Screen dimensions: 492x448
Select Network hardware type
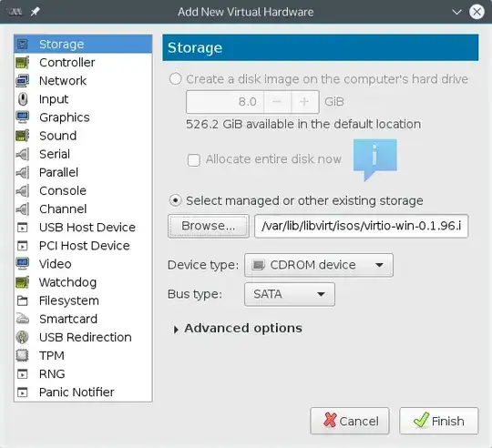[83, 81]
